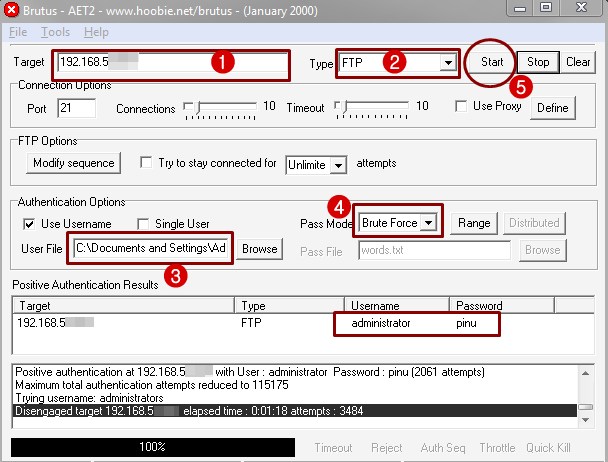Image resolution: width=608 pixels, height=462 pixels.
Task: Expand the Pass Mode Brute Force dropdown
Action: [x=428, y=223]
